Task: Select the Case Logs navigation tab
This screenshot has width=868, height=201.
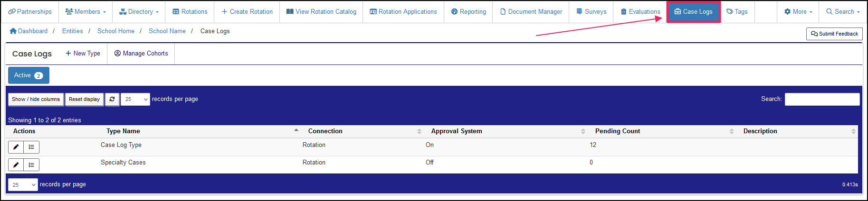Action: pos(694,12)
